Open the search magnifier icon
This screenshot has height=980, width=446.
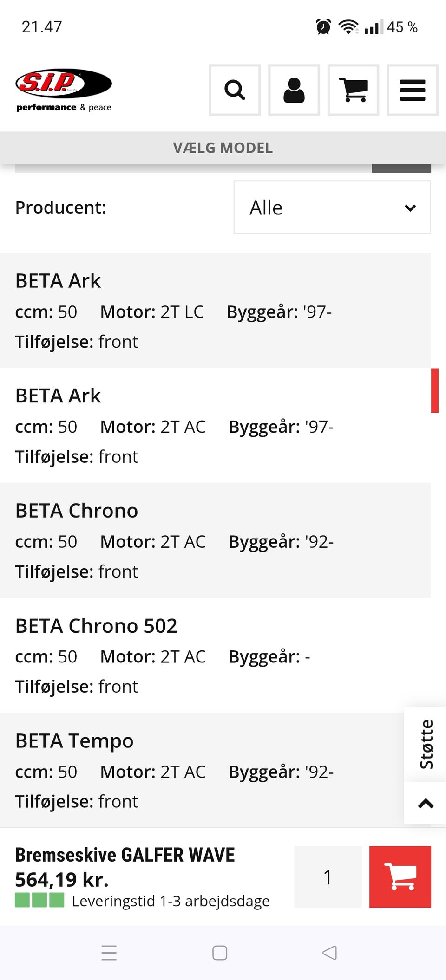pos(235,90)
